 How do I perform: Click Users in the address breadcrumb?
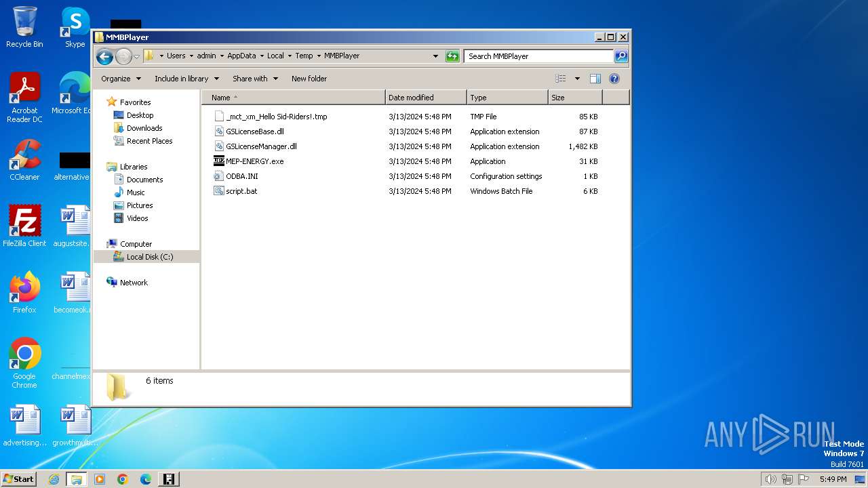point(176,56)
